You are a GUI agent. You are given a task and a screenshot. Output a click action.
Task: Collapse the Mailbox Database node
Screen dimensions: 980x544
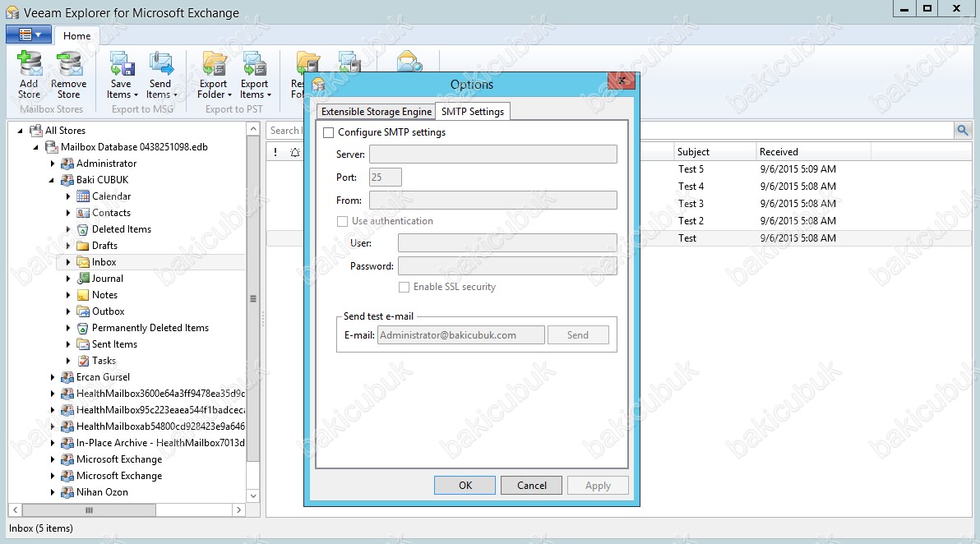pos(35,147)
